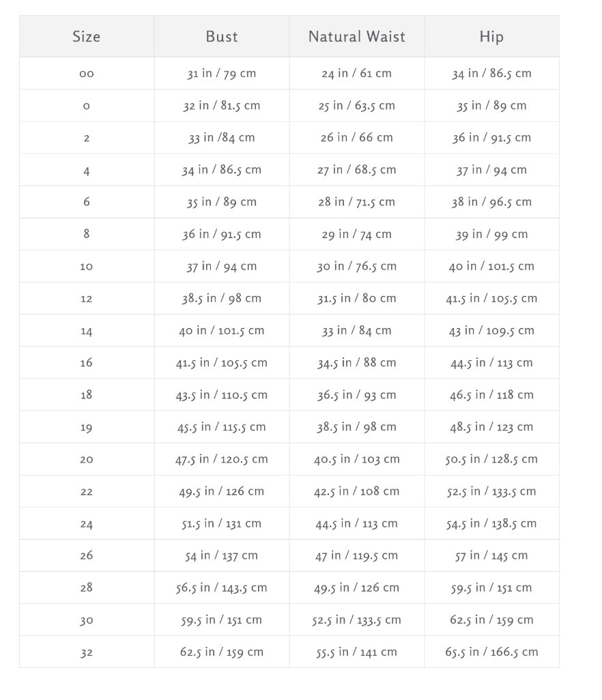
Task: Select hip cell 40 in / 101.5 cm
Action: point(491,266)
